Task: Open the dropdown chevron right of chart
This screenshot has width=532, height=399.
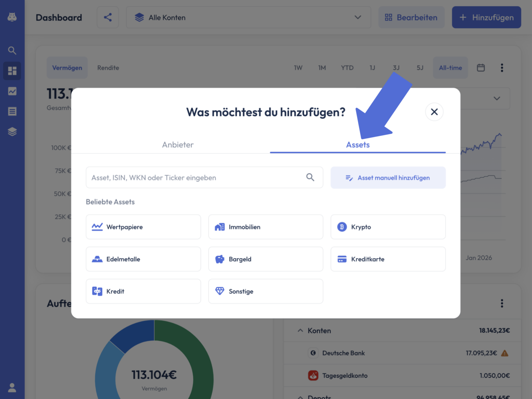Action: click(497, 98)
